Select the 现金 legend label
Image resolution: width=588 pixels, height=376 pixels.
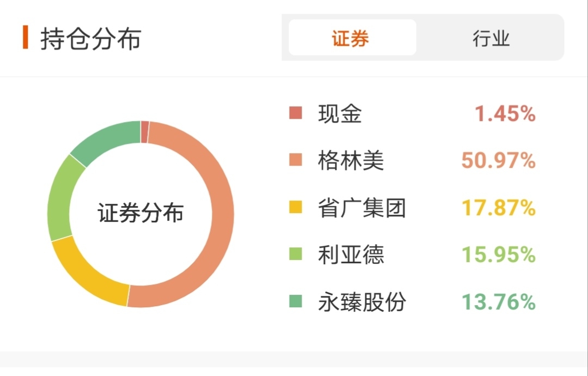tap(340, 114)
